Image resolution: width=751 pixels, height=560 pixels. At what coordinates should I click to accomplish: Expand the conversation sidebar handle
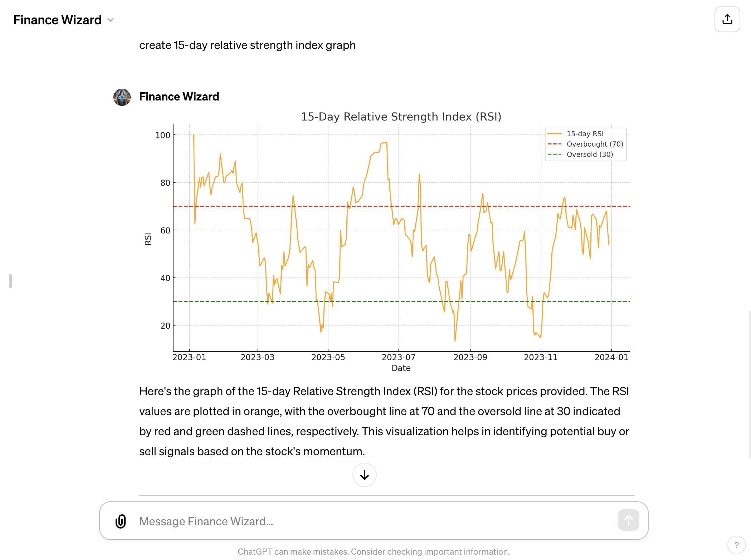[11, 281]
